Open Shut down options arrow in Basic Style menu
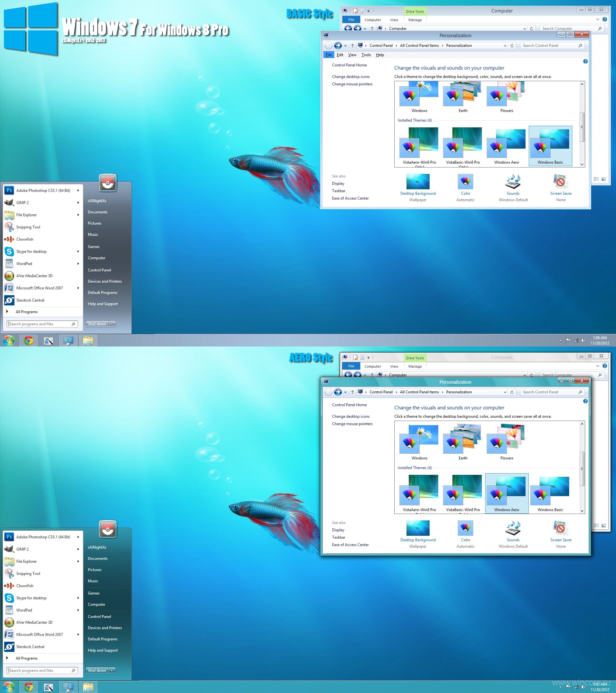Screen dimensions: 616x693 [112, 324]
